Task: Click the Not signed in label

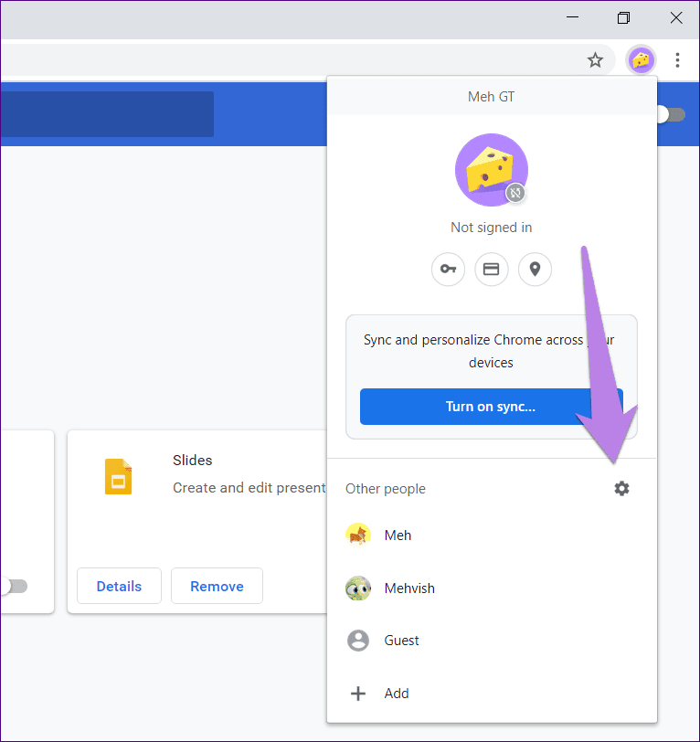Action: (x=492, y=228)
